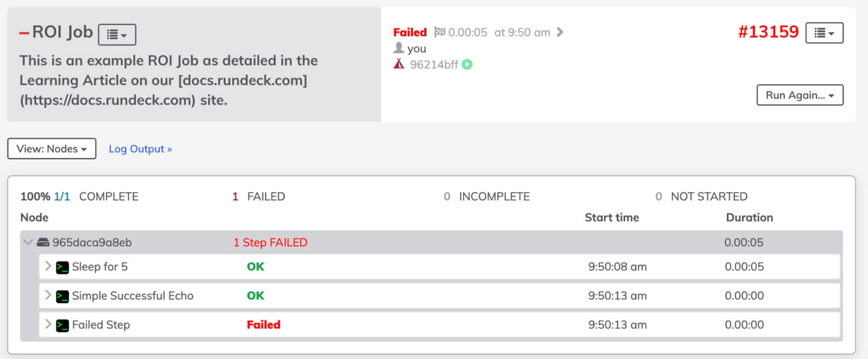Collapse the ROI Job header with minus icon
The width and height of the screenshot is (868, 359).
point(24,32)
